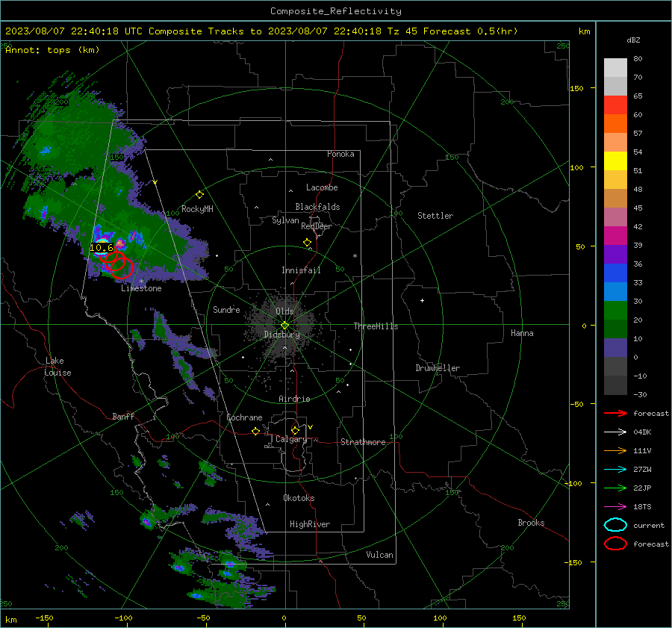672x628 pixels.
Task: Click the white plus marker west of Hanna
Action: [x=422, y=300]
